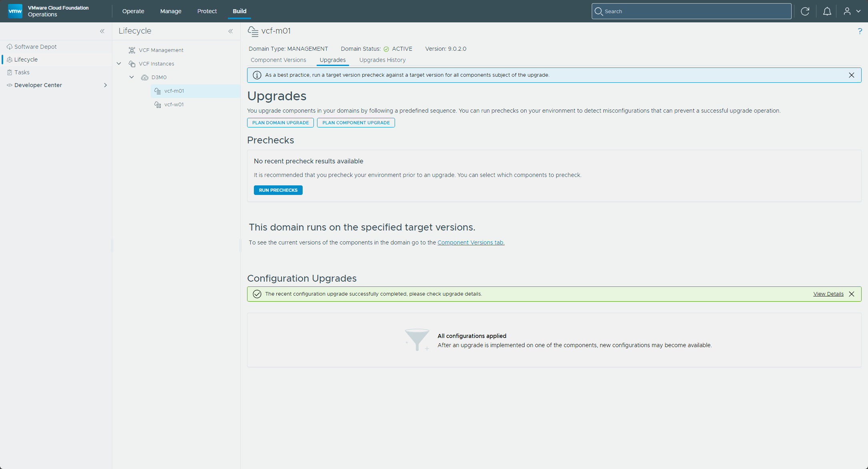Select vcf-m01 domain in tree
The image size is (868, 469).
click(x=174, y=91)
